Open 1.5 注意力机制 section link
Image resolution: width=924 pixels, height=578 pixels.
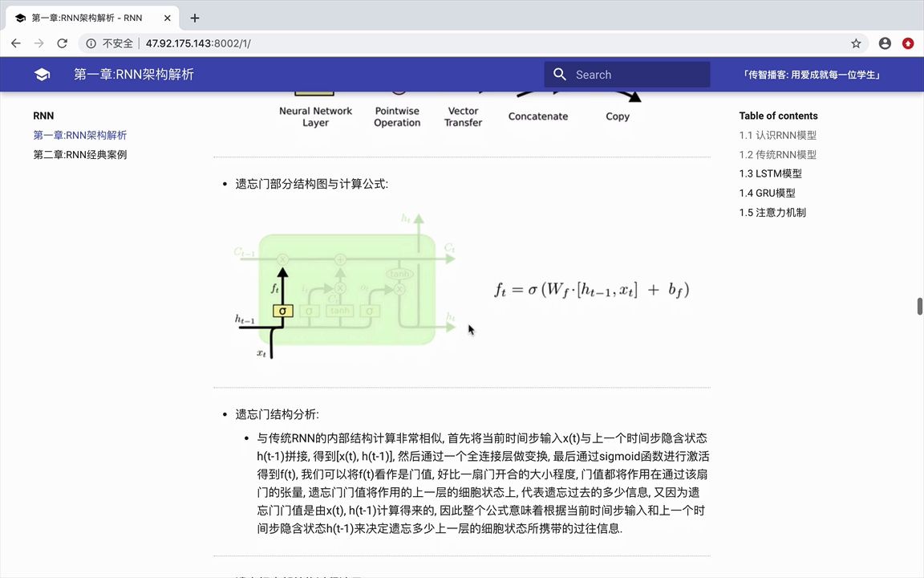tap(772, 212)
